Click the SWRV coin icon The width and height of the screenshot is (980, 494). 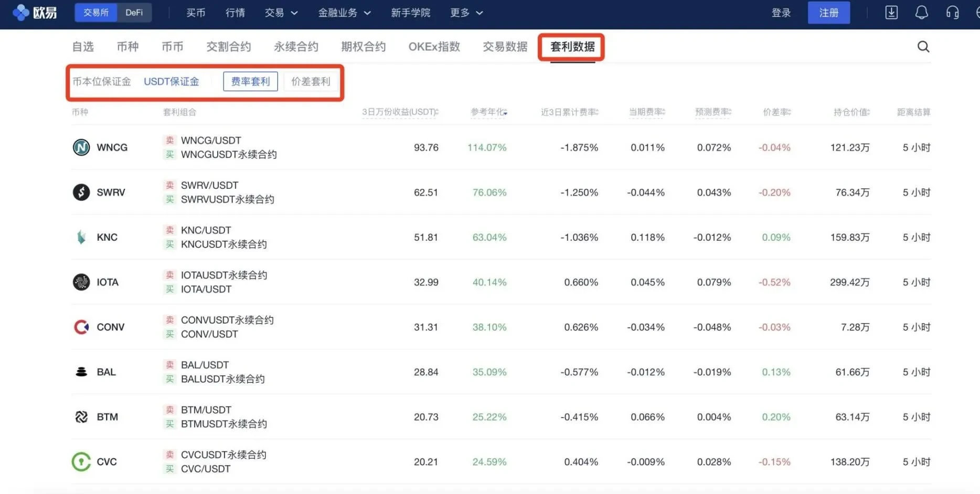pos(81,192)
